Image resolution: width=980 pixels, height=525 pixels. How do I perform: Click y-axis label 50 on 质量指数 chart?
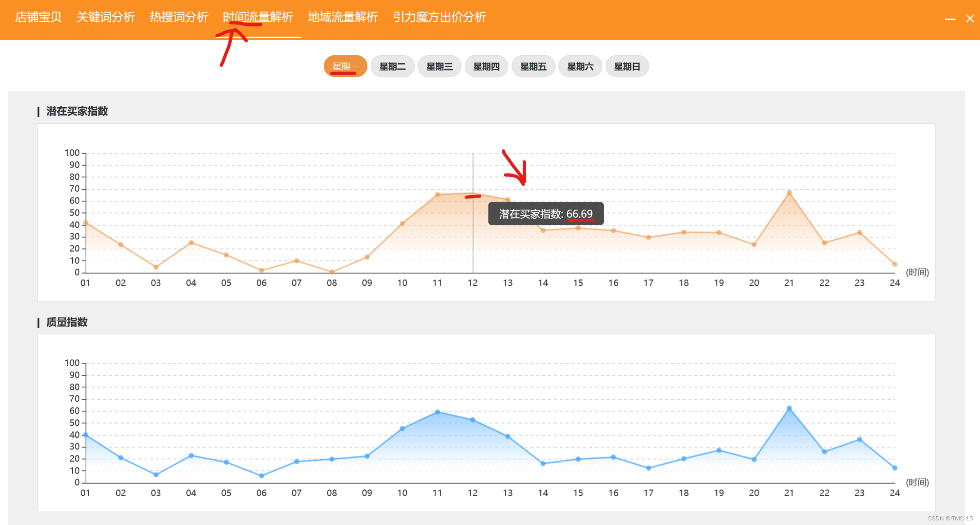(x=75, y=423)
